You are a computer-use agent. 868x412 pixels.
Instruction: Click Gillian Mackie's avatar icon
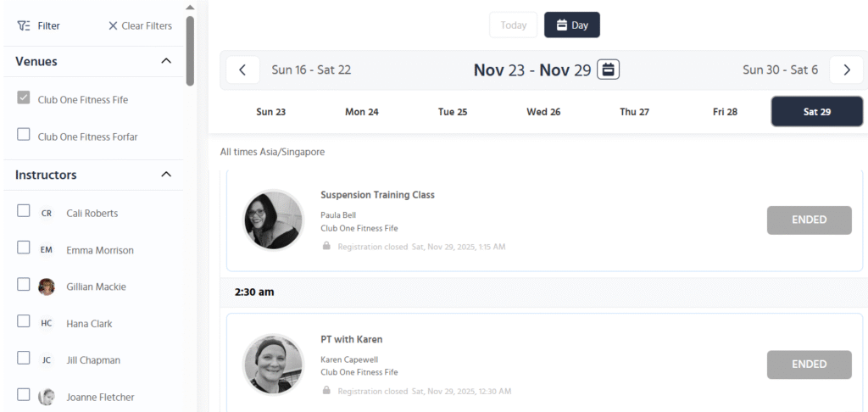47,287
